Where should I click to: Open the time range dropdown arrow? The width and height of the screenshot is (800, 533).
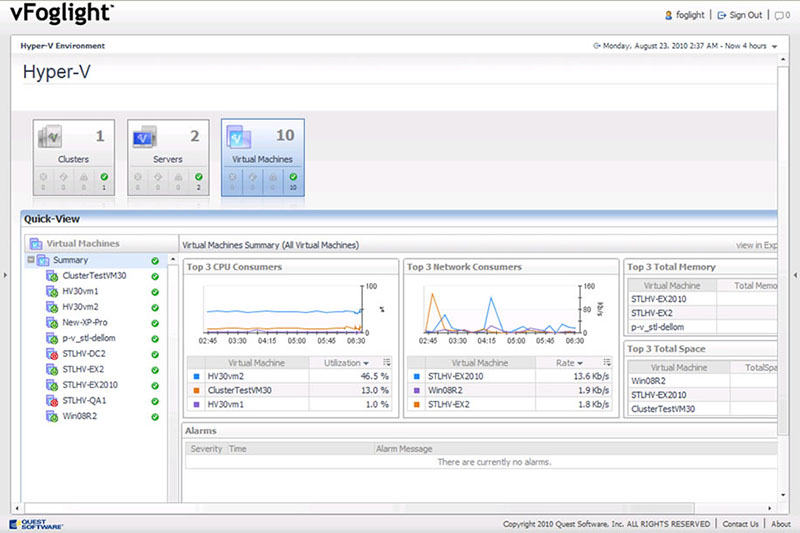click(774, 46)
